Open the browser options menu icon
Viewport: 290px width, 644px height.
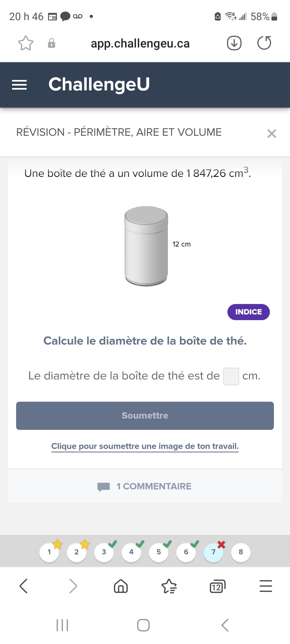pos(266,586)
